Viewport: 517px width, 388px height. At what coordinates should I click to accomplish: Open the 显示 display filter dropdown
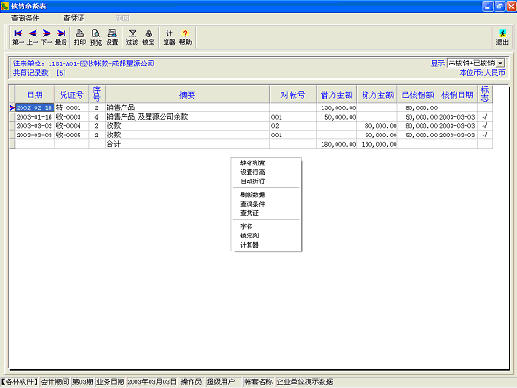pos(500,63)
